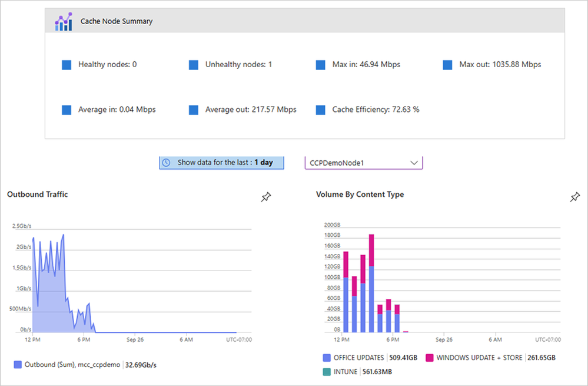Click the clock icon in time range button
Screen dimensions: 588x386
[166, 163]
